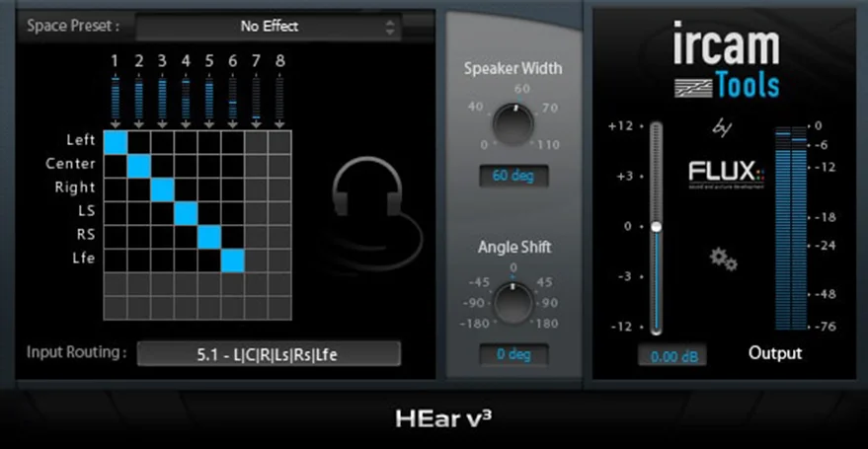Edit the 0 deg Angle Shift field
This screenshot has height=449, width=868.
coord(513,354)
